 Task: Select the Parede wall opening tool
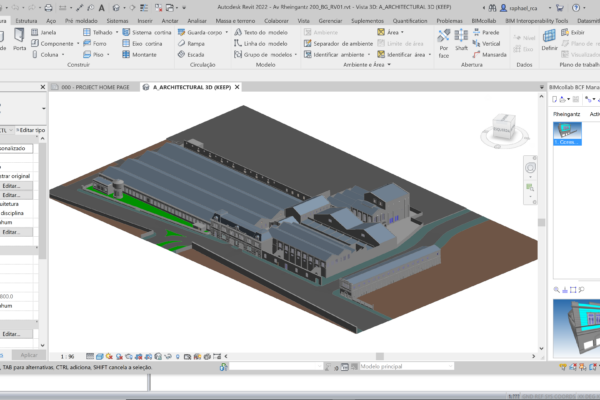[x=486, y=33]
